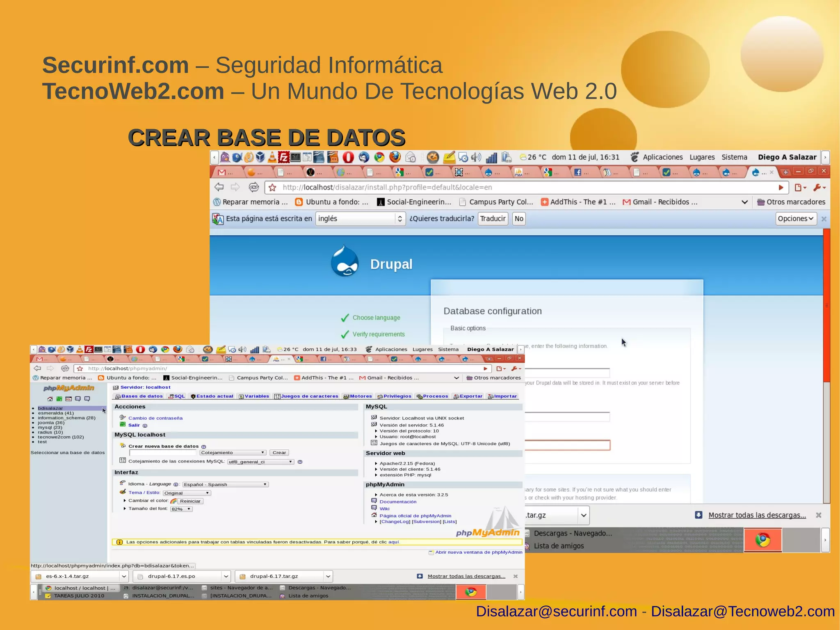840x630 pixels.
Task: Open Otros marcadores folder in phpMyAdmin window
Action: click(x=494, y=378)
